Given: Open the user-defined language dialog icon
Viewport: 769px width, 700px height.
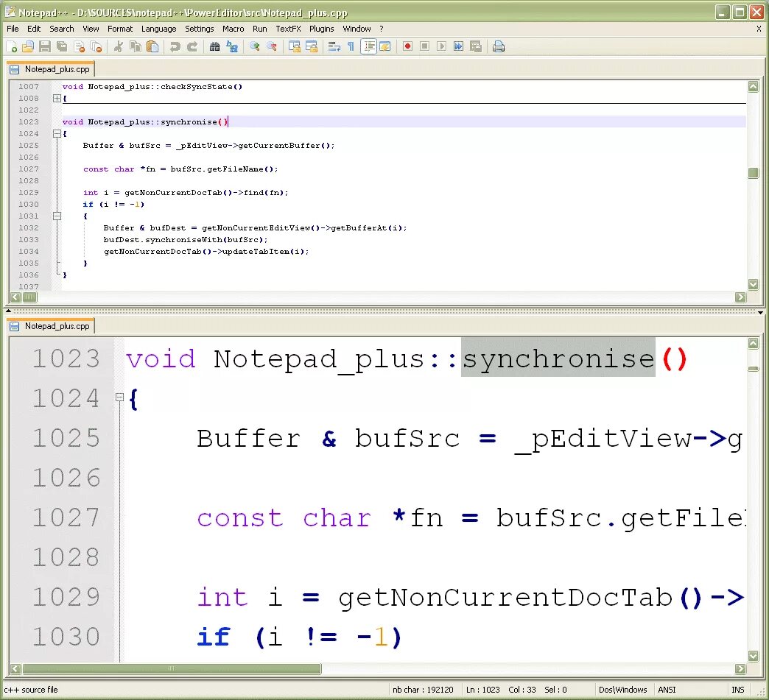Looking at the screenshot, I should tap(385, 46).
